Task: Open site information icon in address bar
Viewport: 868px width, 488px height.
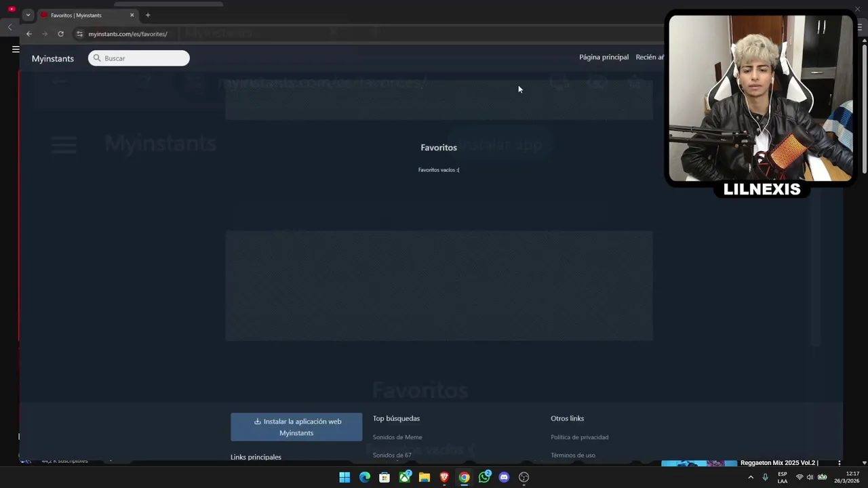Action: [x=79, y=34]
